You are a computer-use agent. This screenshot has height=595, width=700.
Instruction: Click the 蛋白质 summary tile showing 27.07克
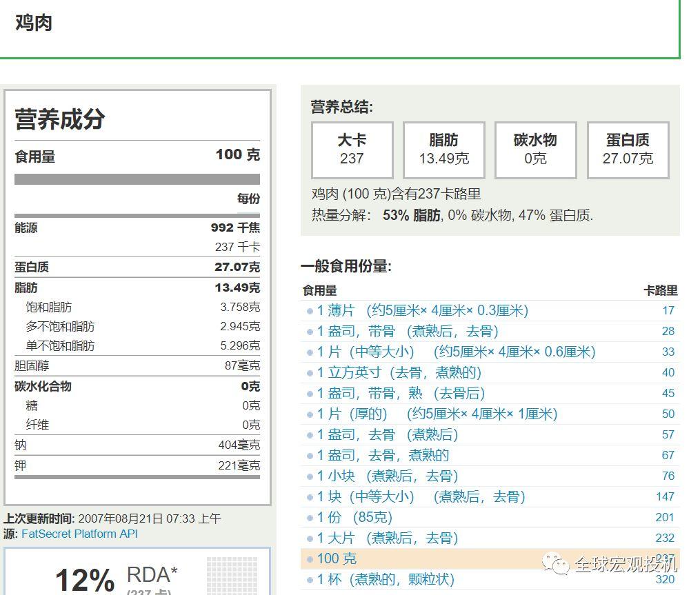coord(628,150)
